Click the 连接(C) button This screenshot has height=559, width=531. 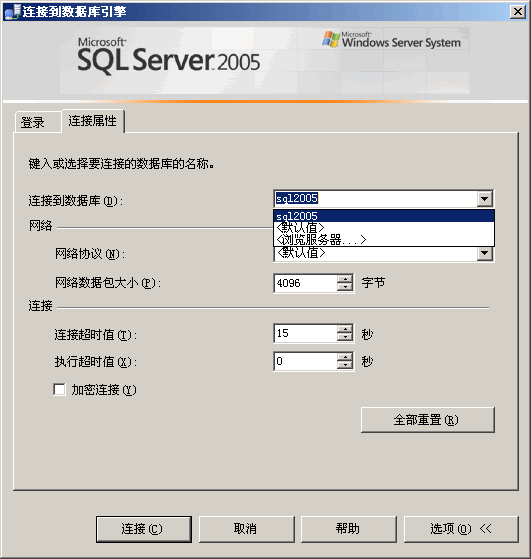[x=144, y=529]
